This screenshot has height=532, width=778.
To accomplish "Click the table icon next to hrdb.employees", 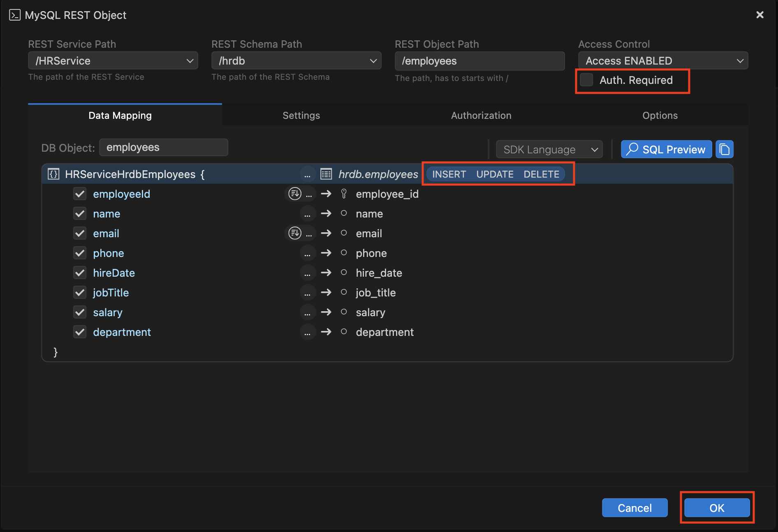I will tap(326, 174).
